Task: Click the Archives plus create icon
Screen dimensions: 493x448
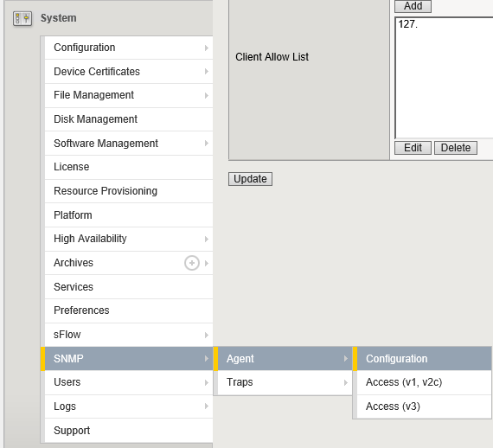Action: (x=192, y=263)
